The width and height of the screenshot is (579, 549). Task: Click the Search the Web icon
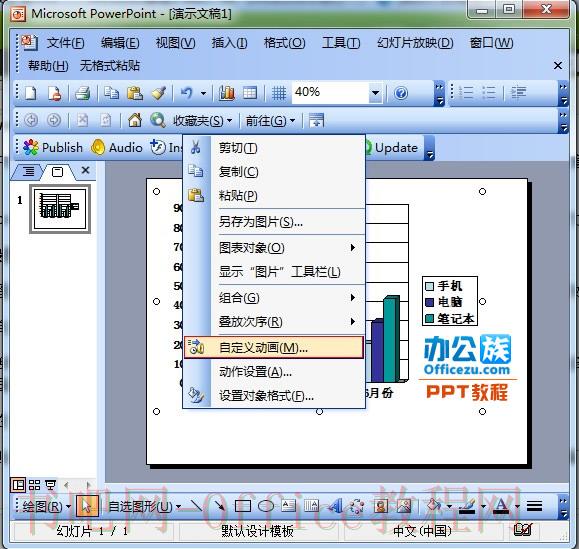click(x=158, y=120)
